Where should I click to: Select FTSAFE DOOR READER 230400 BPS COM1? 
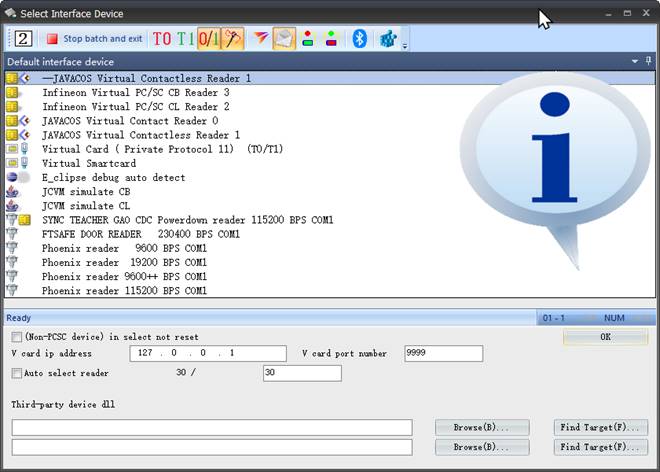(140, 234)
